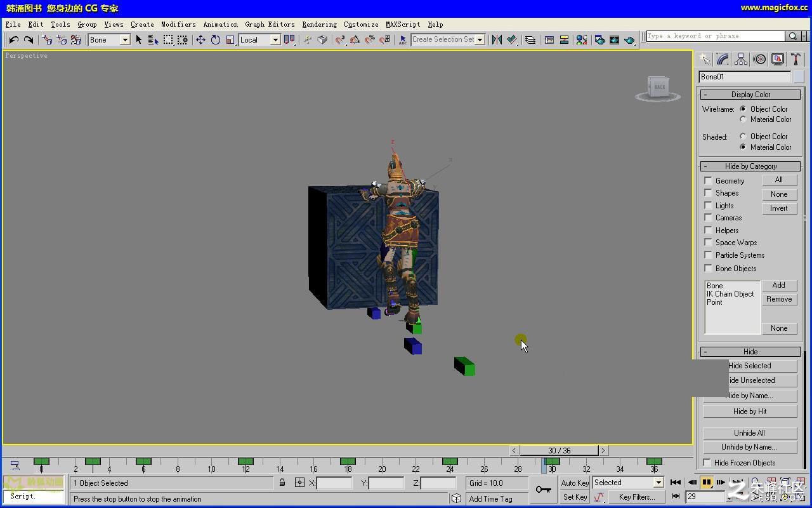
Task: Select Wireframe Object Color radio button
Action: pyautogui.click(x=743, y=109)
